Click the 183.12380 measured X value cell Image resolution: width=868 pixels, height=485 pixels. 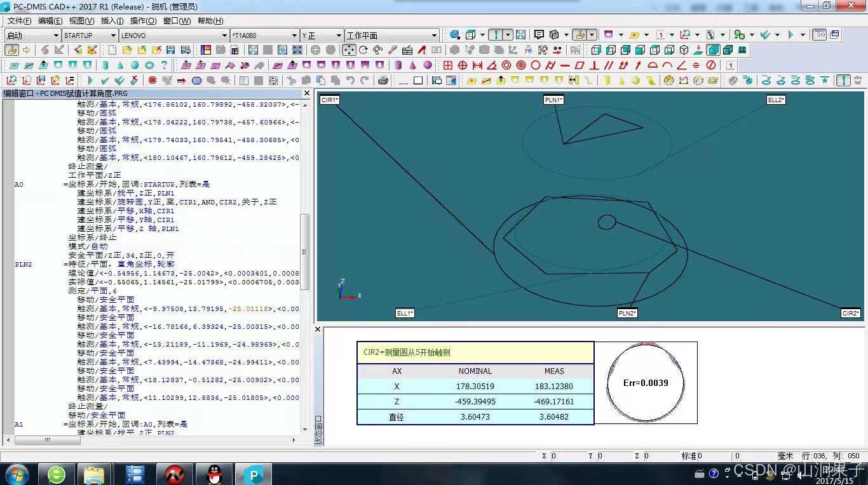pos(554,386)
